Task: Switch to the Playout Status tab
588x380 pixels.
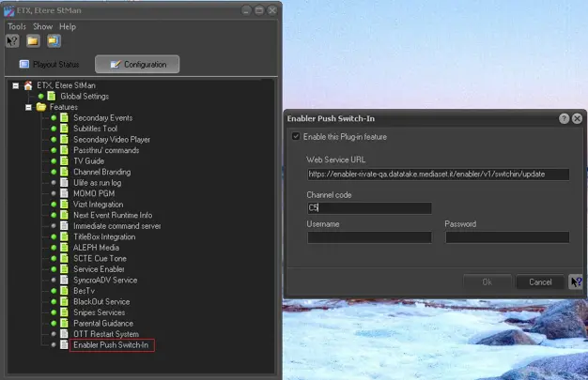Action: tap(49, 65)
